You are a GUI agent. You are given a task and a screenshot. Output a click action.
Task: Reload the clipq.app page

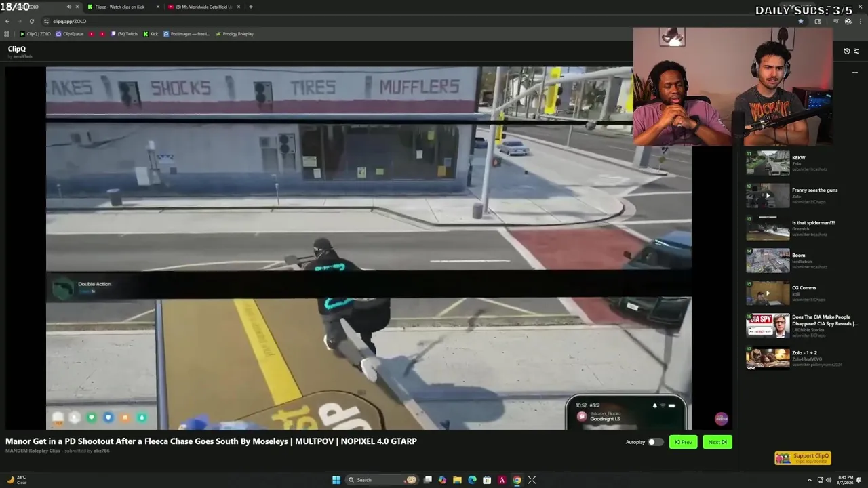31,21
